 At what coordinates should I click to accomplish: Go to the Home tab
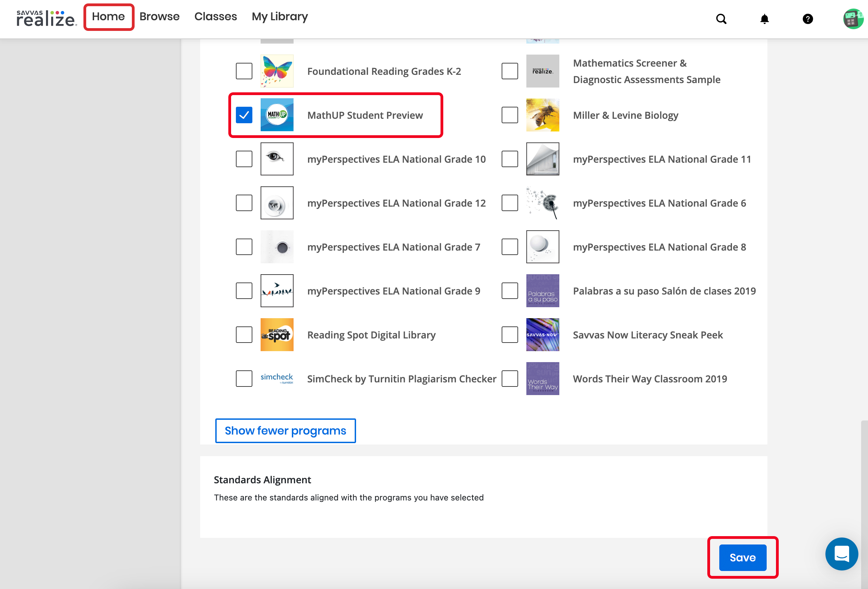108,17
